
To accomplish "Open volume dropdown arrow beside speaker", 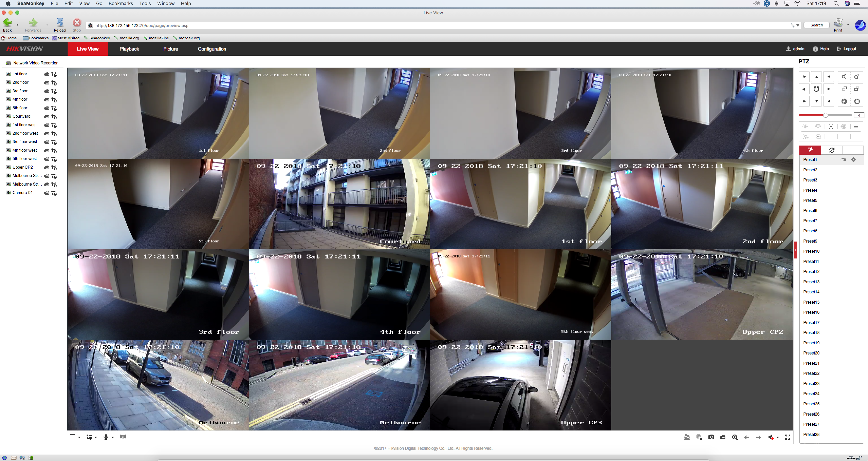I will [x=778, y=437].
